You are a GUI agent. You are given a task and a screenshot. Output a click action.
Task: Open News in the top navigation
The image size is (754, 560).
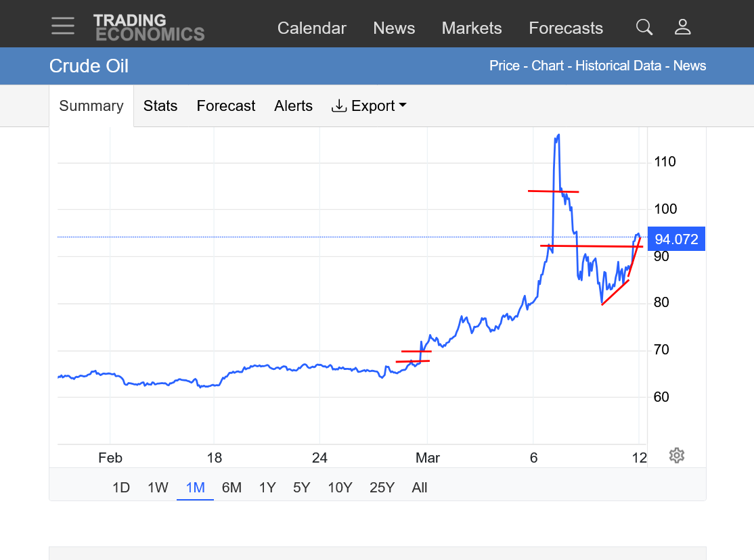tap(394, 28)
